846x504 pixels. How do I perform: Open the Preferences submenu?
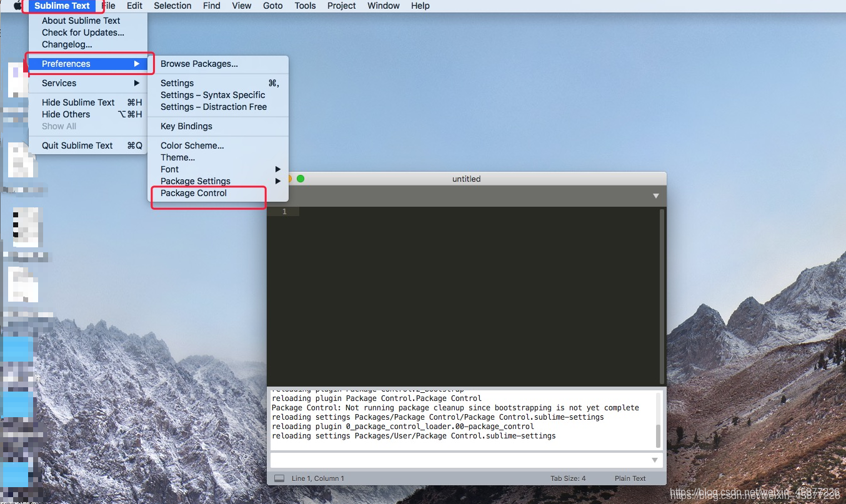point(87,64)
